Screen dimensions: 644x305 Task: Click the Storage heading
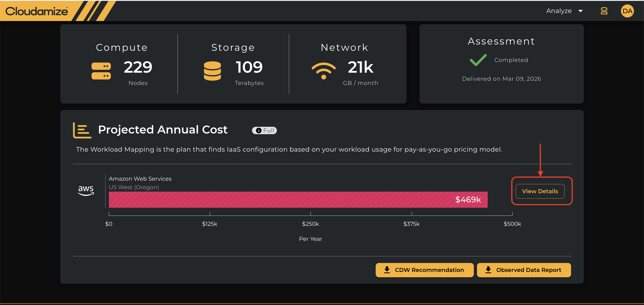[233, 47]
